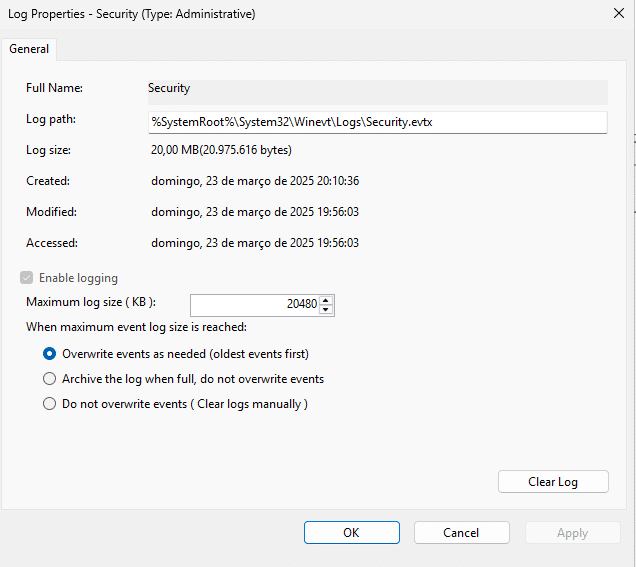Toggle the Enable logging checkbox
This screenshot has width=636, height=567.
click(x=26, y=278)
